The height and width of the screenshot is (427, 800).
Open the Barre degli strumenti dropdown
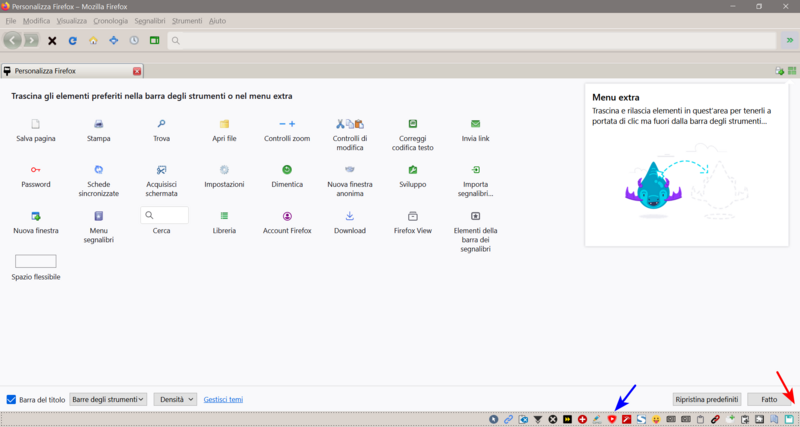[x=108, y=399]
